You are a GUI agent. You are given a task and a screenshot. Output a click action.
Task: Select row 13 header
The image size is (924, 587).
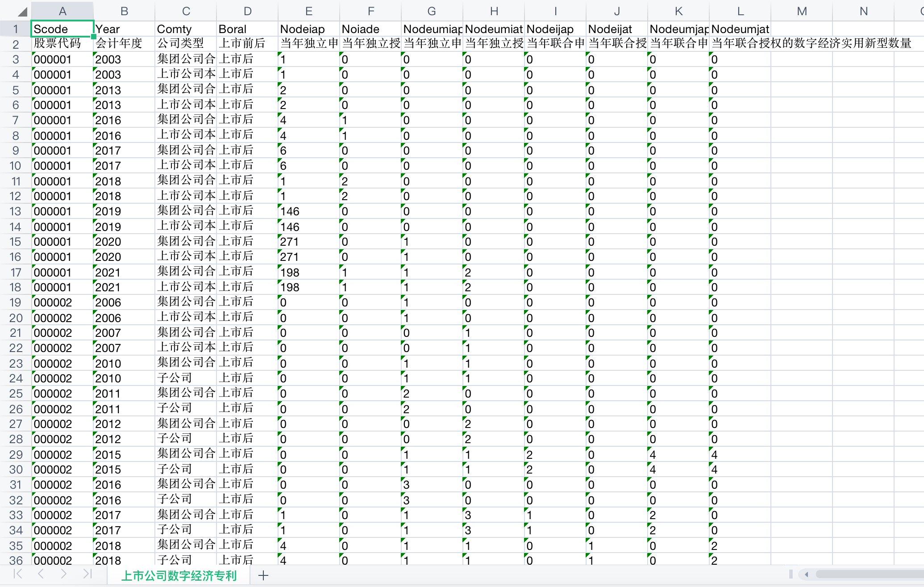(15, 211)
